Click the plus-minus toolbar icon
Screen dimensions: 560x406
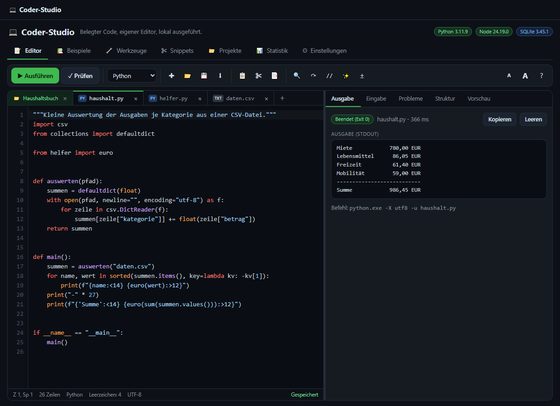[x=362, y=76]
